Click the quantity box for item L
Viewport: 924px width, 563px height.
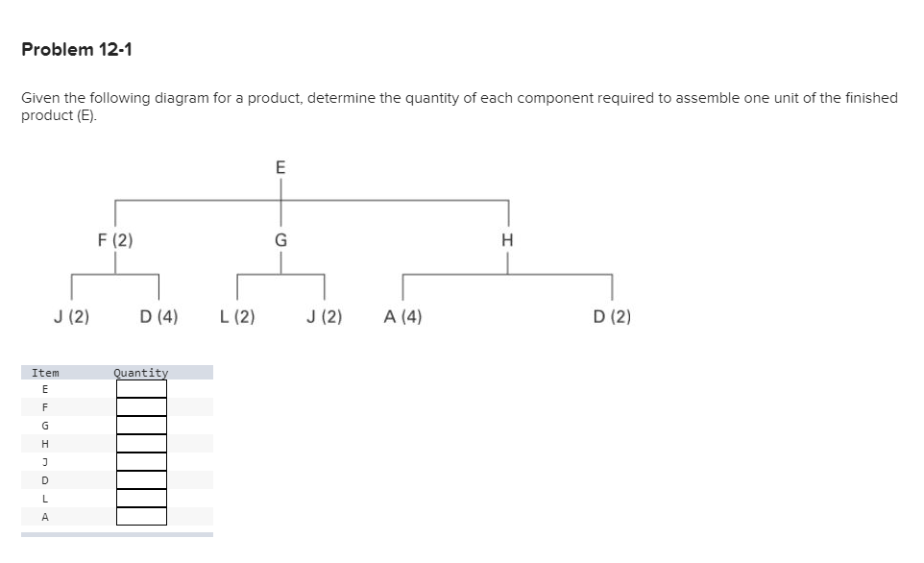pos(139,498)
